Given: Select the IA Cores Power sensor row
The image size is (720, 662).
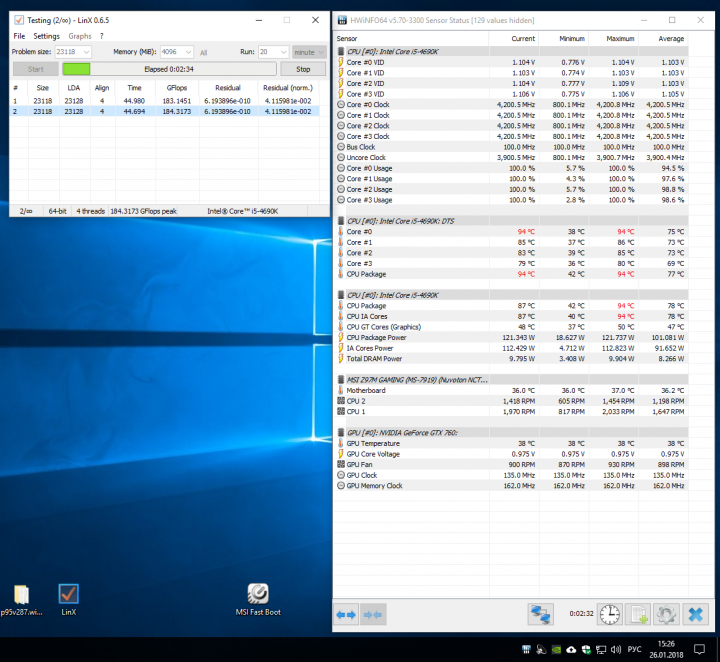Looking at the screenshot, I should 512,348.
